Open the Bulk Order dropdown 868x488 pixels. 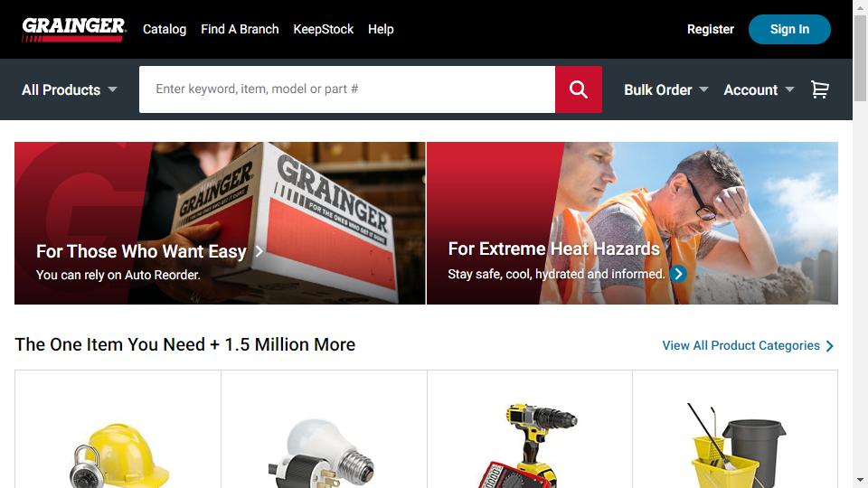[x=666, y=89]
